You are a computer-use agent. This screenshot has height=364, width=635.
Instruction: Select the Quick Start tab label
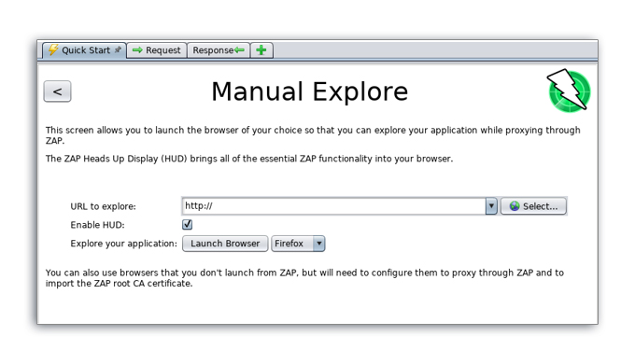coord(86,50)
